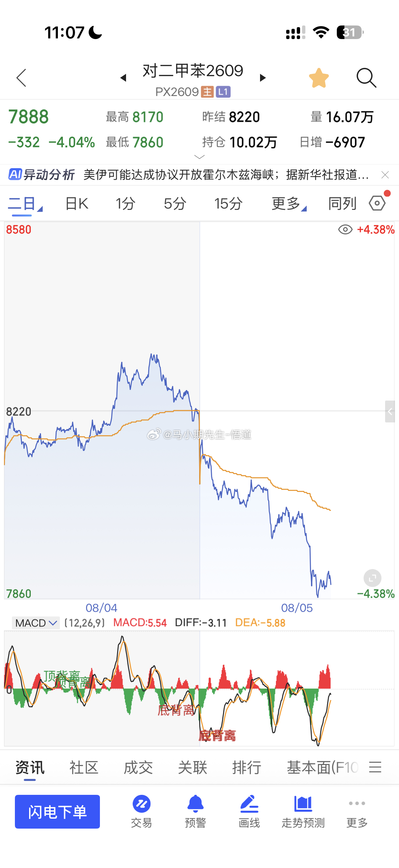Tap the 闪电下单 button
Viewport: 399px width, 868px height.
pos(57,811)
